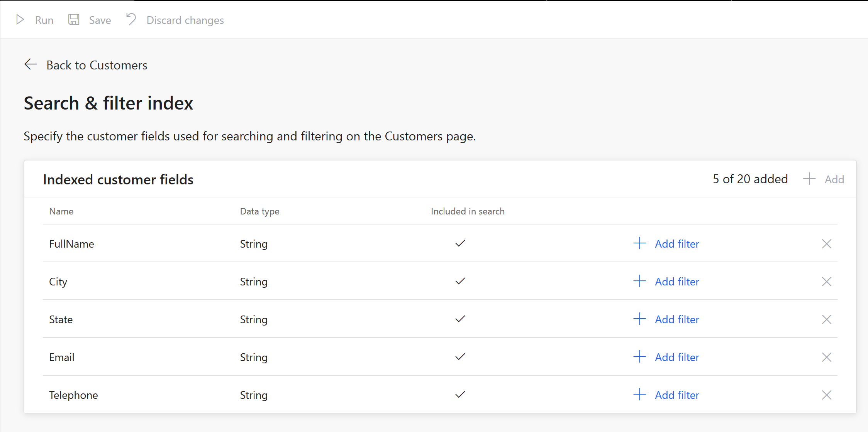The height and width of the screenshot is (432, 868).
Task: Click the plus icon beside FullName's Add filter
Action: coord(639,243)
